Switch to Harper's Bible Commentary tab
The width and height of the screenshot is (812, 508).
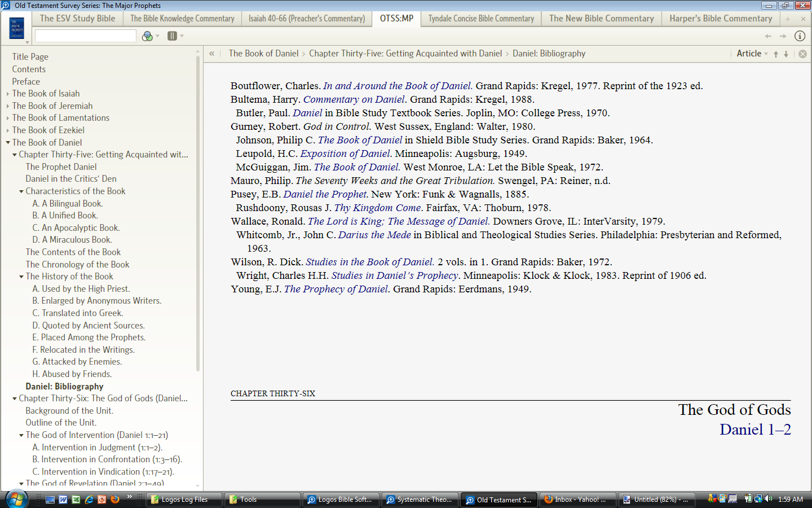pyautogui.click(x=721, y=19)
